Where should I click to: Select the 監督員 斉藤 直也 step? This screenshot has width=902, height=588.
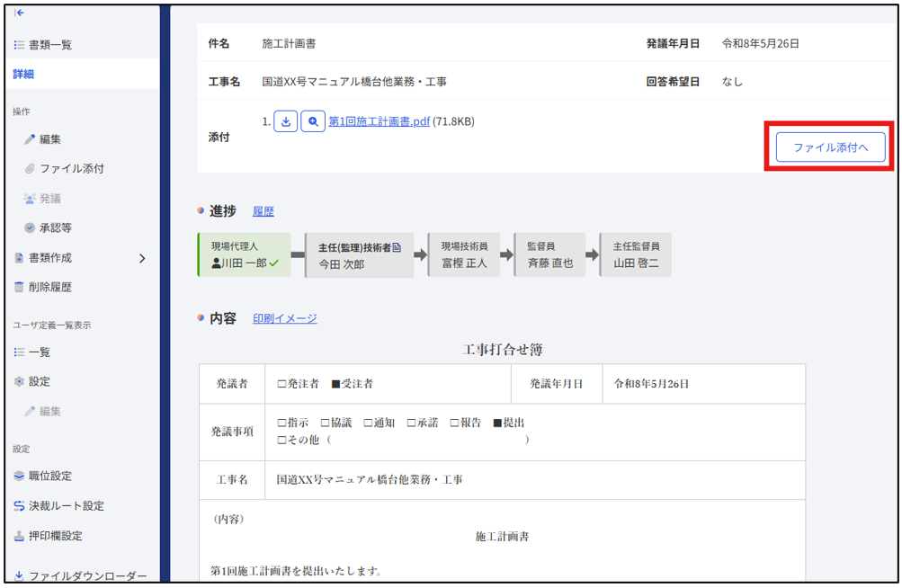pyautogui.click(x=550, y=254)
